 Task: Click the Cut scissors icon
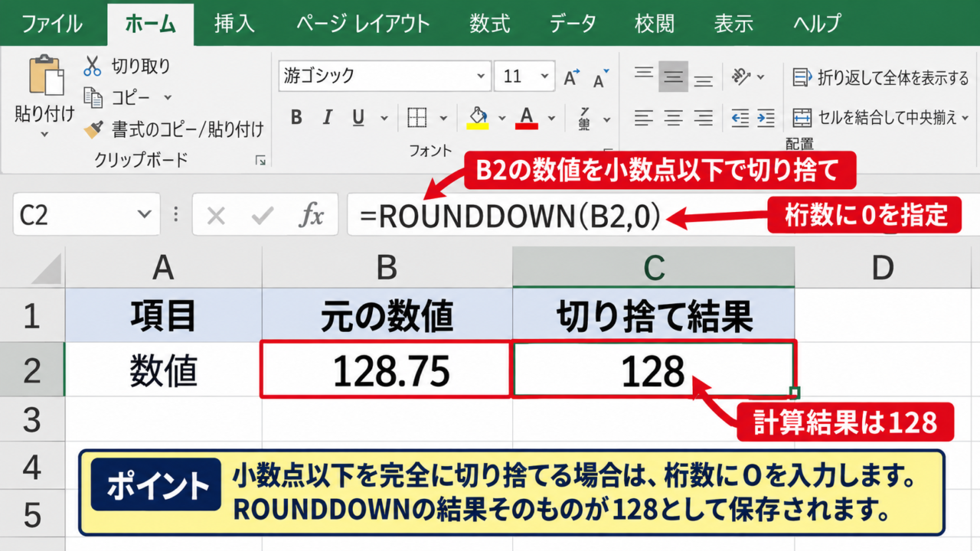93,66
